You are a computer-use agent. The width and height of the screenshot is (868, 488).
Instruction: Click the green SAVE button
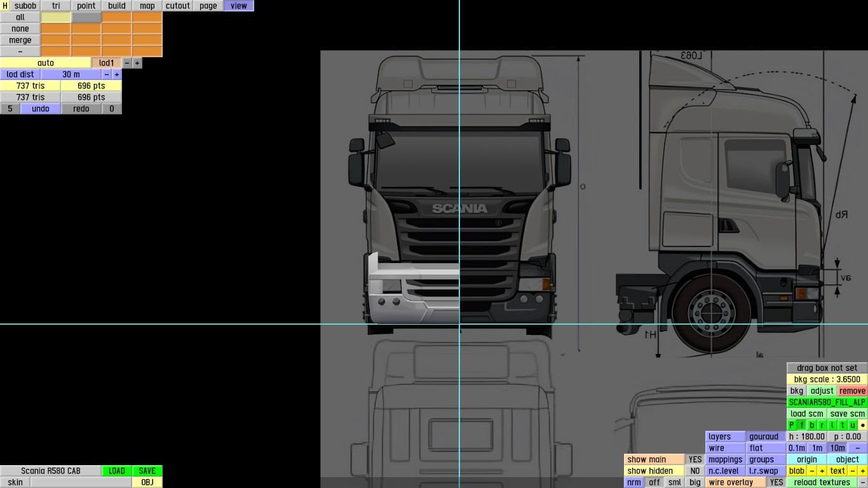tap(147, 471)
